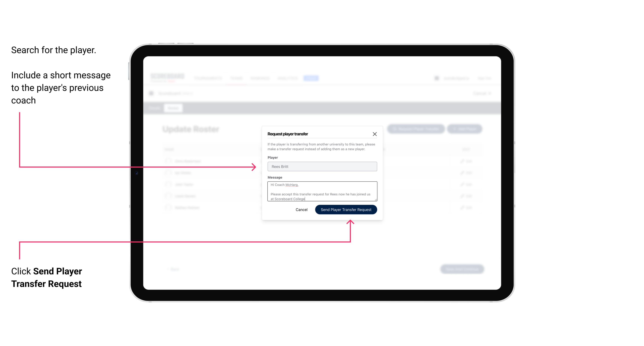Select the Player name input field

(x=321, y=166)
